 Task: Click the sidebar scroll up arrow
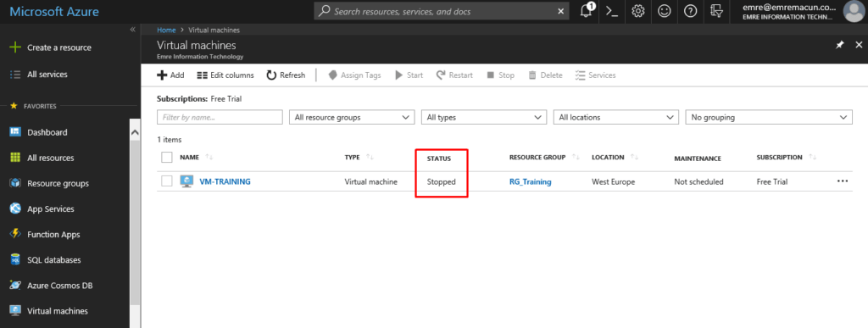(x=135, y=132)
